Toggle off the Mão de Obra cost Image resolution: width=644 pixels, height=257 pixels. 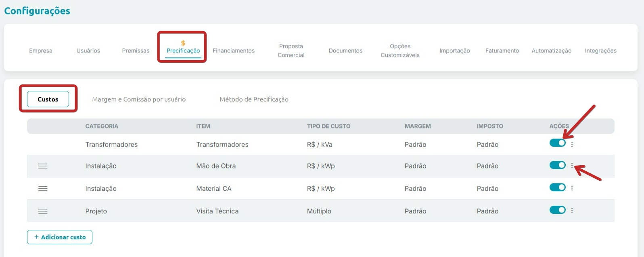click(x=557, y=165)
